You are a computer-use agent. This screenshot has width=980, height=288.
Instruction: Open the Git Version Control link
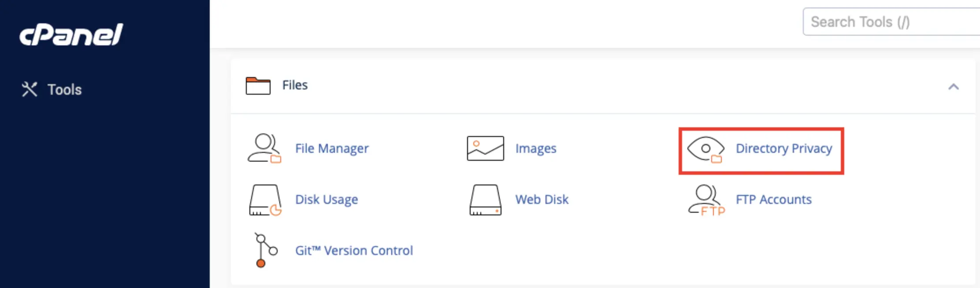click(354, 251)
